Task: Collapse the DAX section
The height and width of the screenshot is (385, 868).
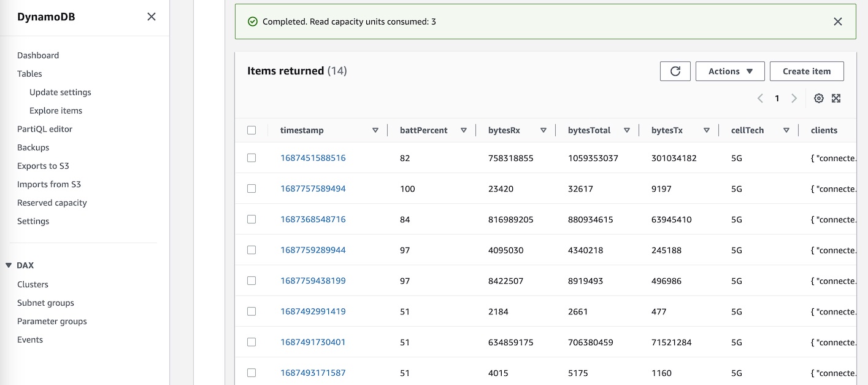Action: pyautogui.click(x=9, y=265)
